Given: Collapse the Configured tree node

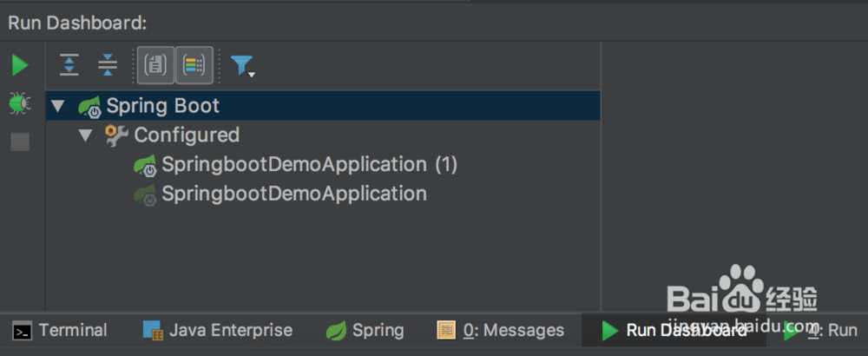Looking at the screenshot, I should [x=85, y=135].
